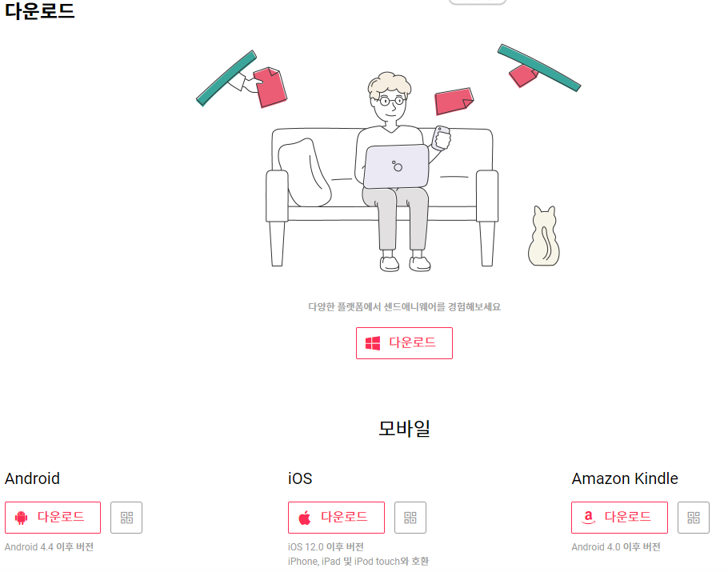The height and width of the screenshot is (572, 728).
Task: Click the Amazon Kindle heading
Action: click(625, 478)
